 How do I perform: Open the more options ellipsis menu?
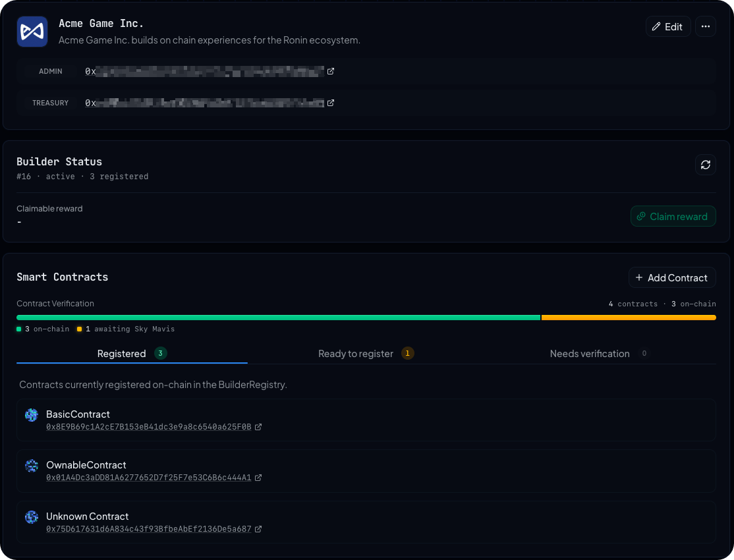pyautogui.click(x=706, y=27)
